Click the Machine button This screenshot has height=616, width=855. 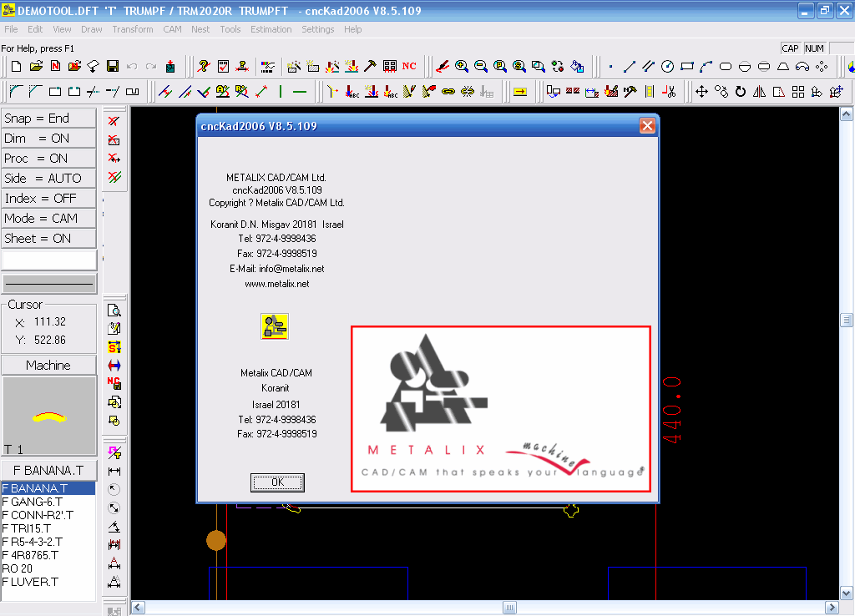point(48,366)
